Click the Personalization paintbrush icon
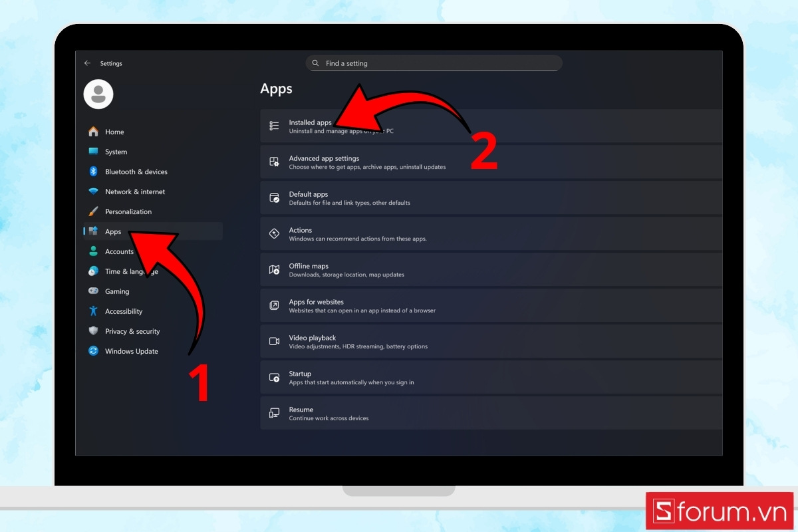 pyautogui.click(x=93, y=211)
